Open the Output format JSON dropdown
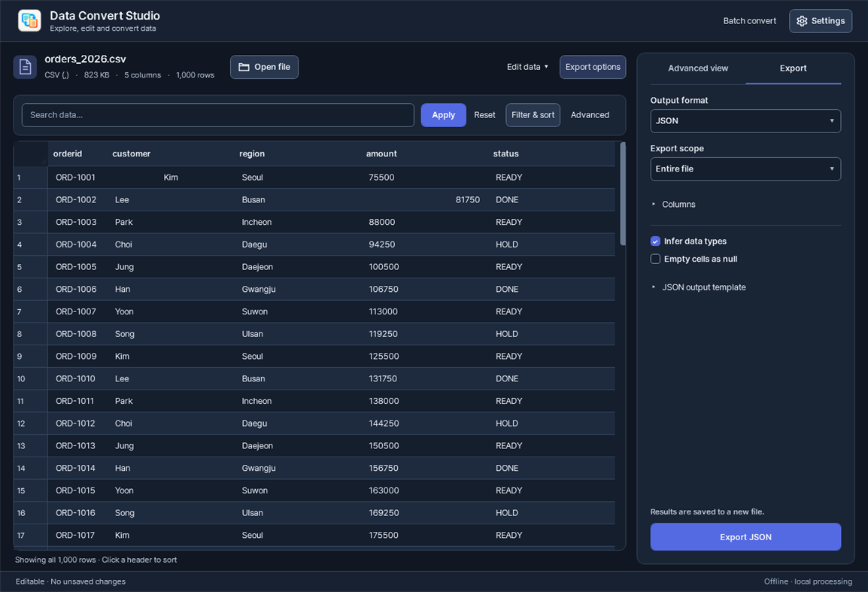The width and height of the screenshot is (868, 592). tap(745, 120)
